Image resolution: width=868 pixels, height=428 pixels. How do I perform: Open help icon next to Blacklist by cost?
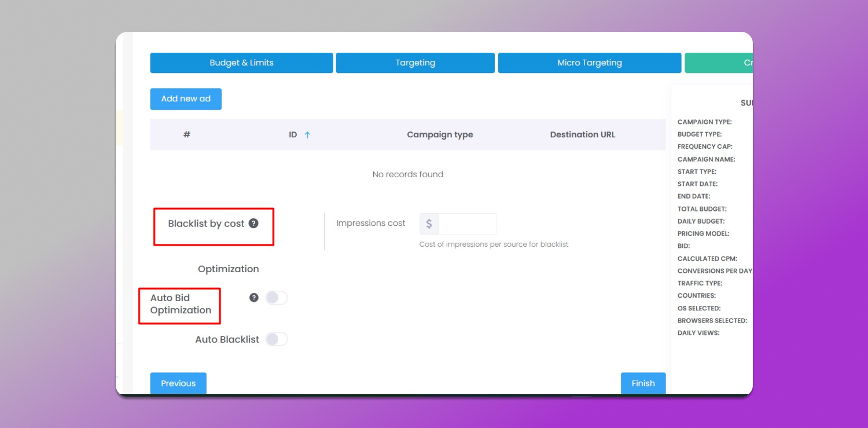tap(253, 224)
